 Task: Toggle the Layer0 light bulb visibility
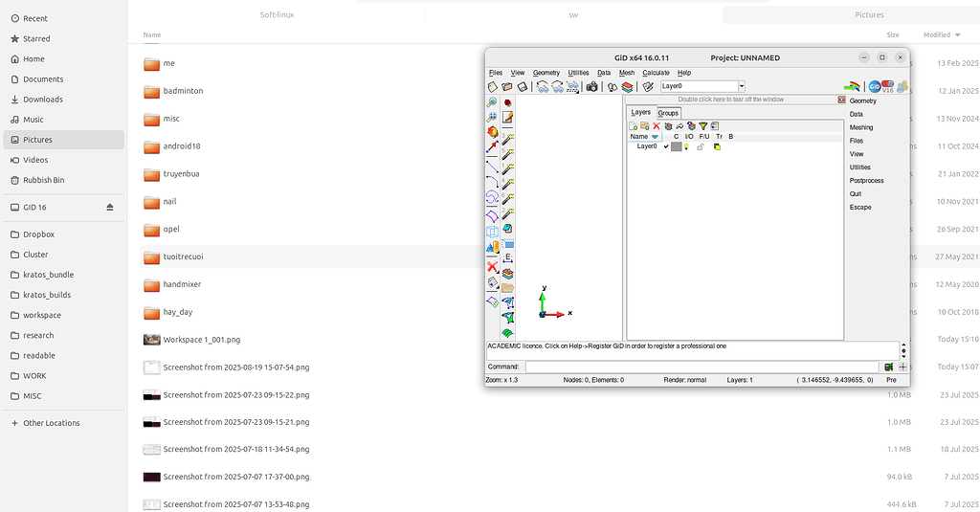[x=687, y=146]
